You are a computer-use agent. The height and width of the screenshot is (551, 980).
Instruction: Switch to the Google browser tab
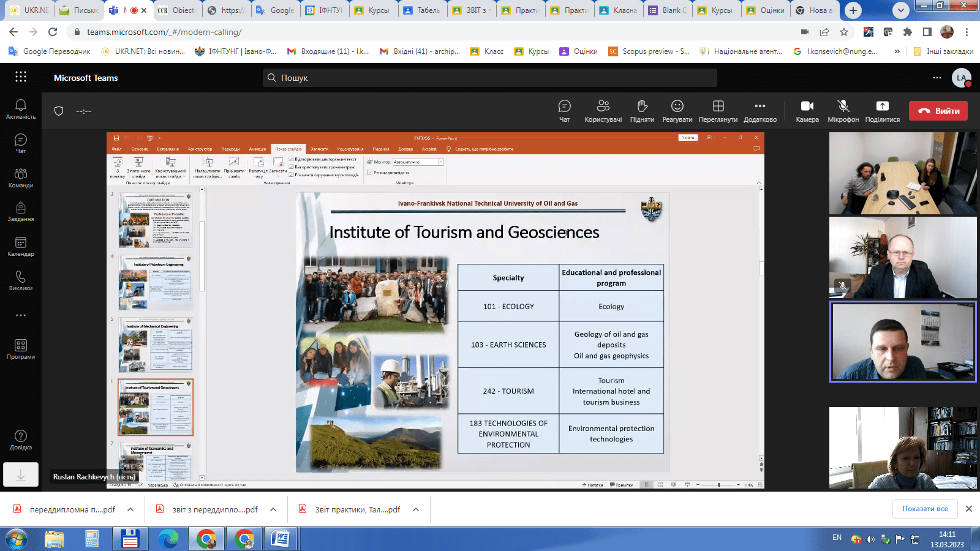coord(275,10)
